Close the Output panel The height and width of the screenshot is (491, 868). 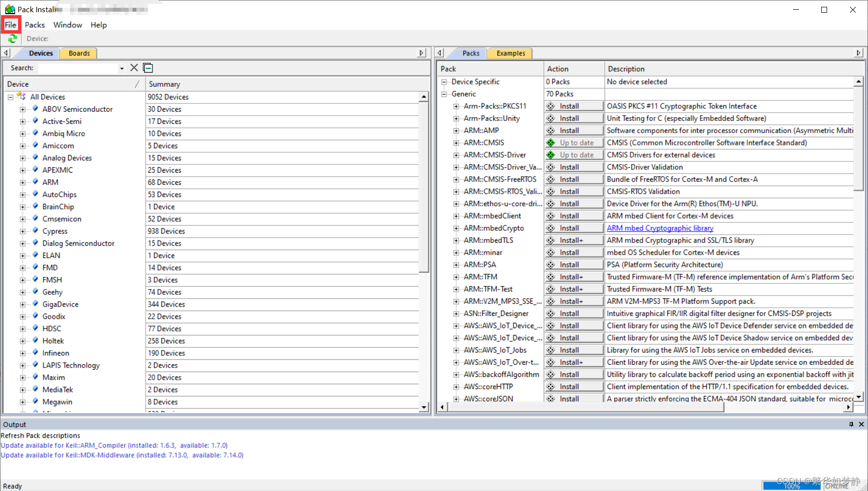click(861, 424)
